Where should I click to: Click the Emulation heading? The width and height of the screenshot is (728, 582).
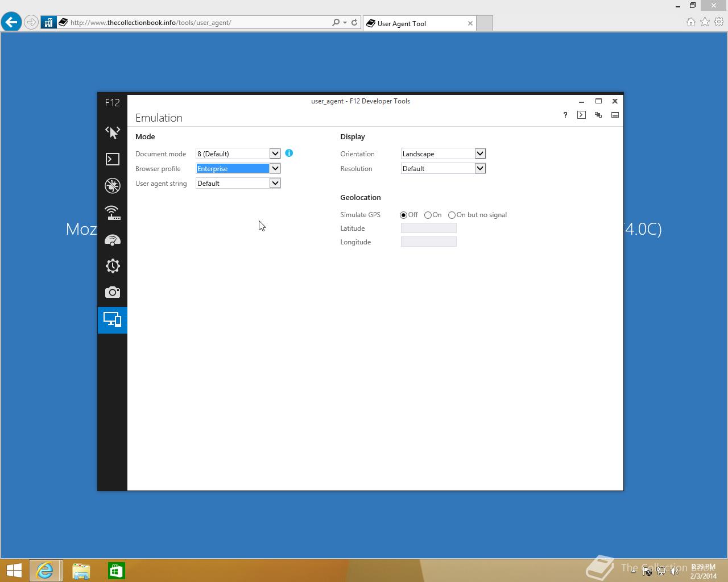159,118
